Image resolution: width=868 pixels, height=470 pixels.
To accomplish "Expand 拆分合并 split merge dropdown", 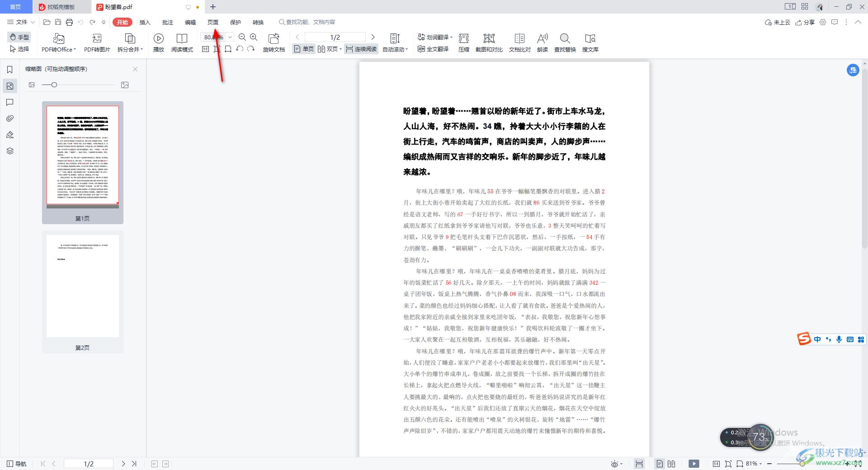I will tap(142, 50).
